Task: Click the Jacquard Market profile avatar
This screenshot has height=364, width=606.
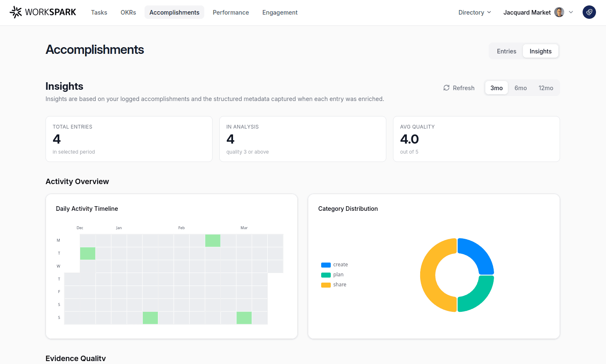Action: pos(559,12)
